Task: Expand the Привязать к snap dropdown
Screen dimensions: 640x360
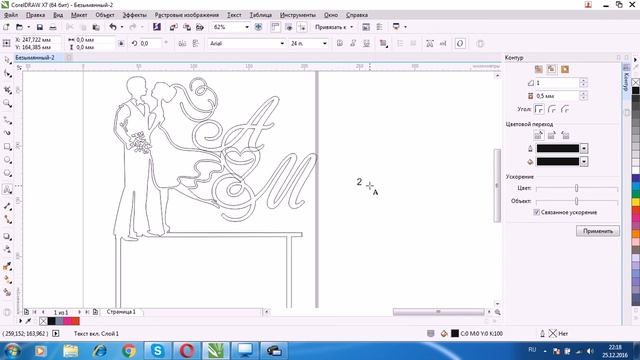Action: [351, 27]
